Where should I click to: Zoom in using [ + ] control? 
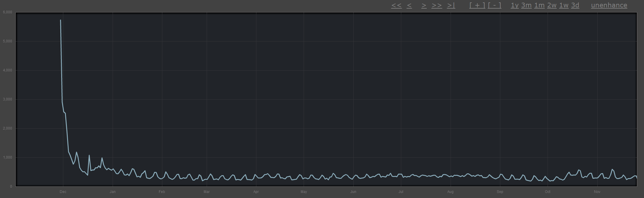(x=477, y=5)
